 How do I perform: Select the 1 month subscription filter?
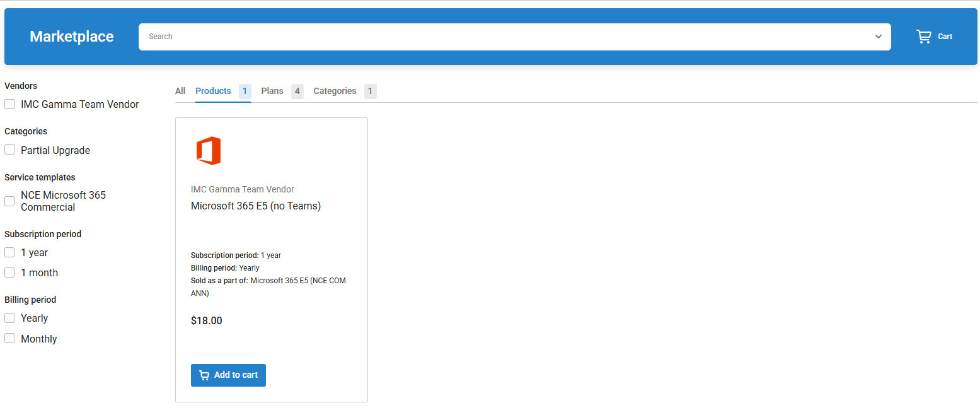9,272
